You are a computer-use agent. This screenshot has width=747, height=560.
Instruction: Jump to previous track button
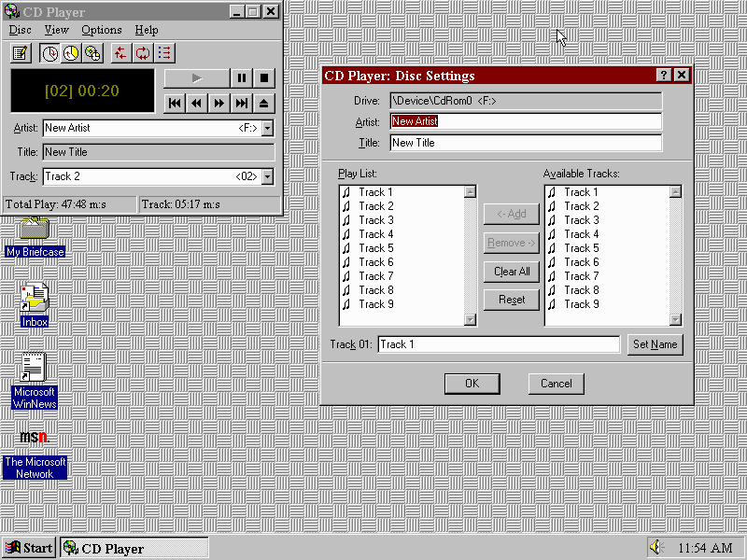pyautogui.click(x=175, y=104)
